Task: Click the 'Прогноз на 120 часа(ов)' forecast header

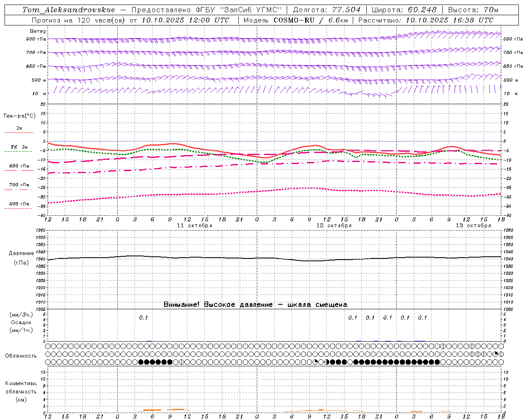Action: [x=79, y=20]
